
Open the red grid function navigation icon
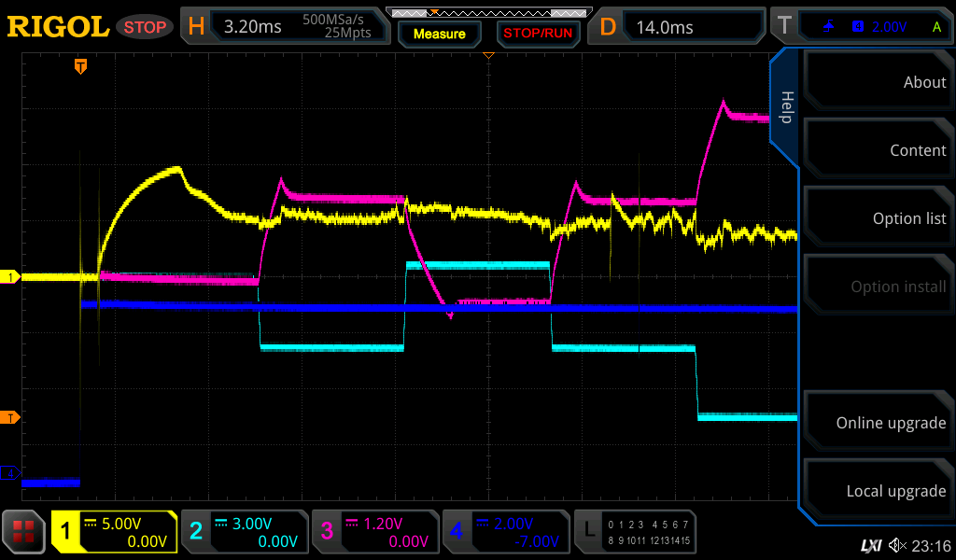(x=23, y=532)
